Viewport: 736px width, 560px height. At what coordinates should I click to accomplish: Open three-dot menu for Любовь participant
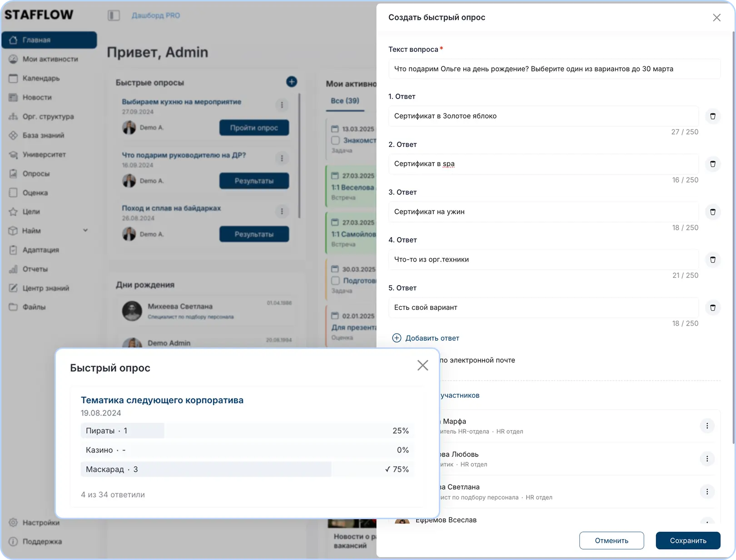coord(707,459)
